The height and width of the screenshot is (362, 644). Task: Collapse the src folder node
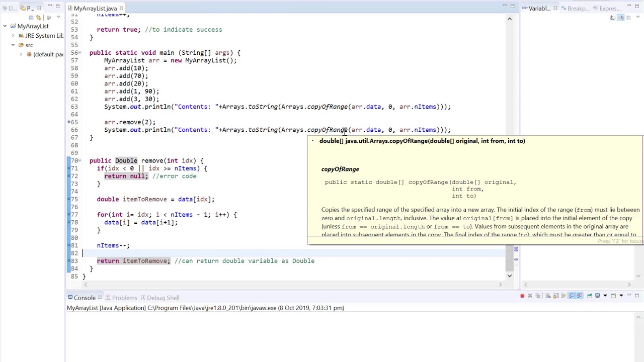click(13, 45)
